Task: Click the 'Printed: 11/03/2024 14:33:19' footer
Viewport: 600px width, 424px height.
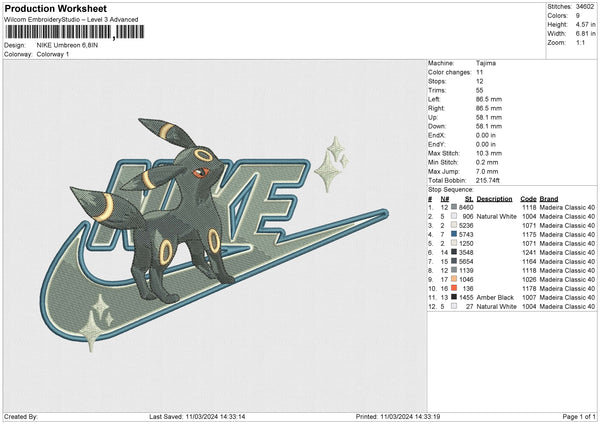Action: (x=398, y=416)
